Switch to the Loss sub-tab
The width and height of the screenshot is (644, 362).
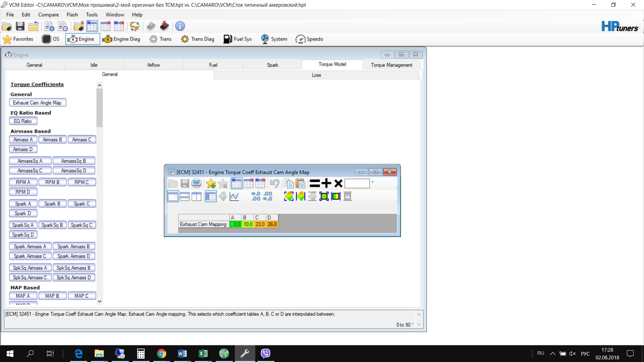pos(316,75)
